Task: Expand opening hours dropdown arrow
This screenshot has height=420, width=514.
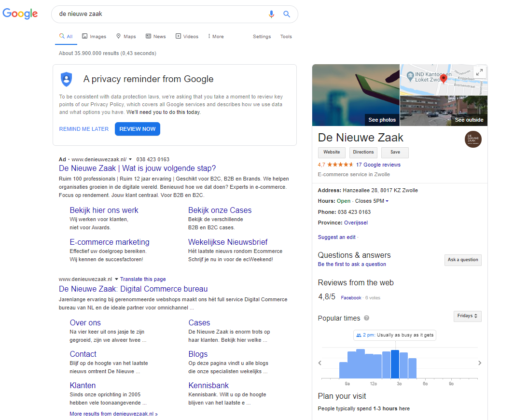Action: (x=387, y=201)
